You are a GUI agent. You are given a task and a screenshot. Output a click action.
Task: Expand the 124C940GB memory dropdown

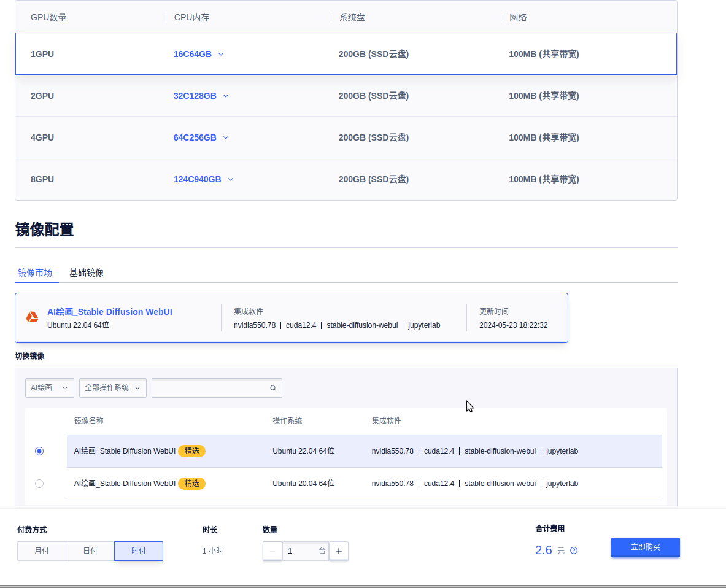[203, 179]
